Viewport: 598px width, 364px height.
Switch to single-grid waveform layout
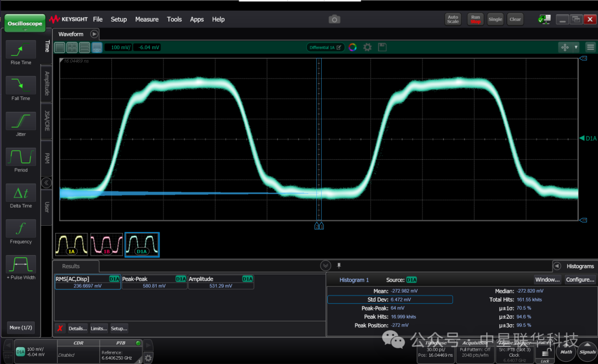[x=60, y=47]
